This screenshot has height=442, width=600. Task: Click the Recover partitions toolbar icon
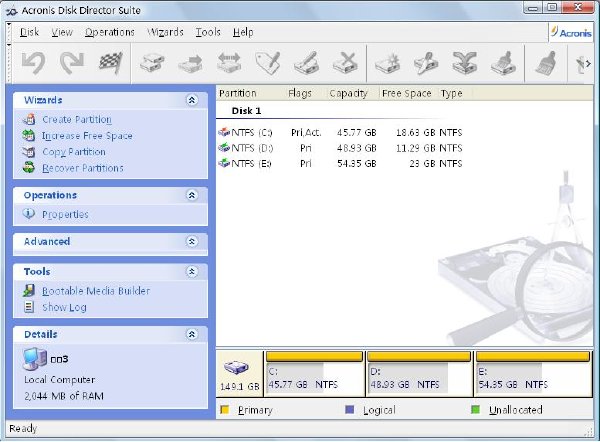pos(504,63)
